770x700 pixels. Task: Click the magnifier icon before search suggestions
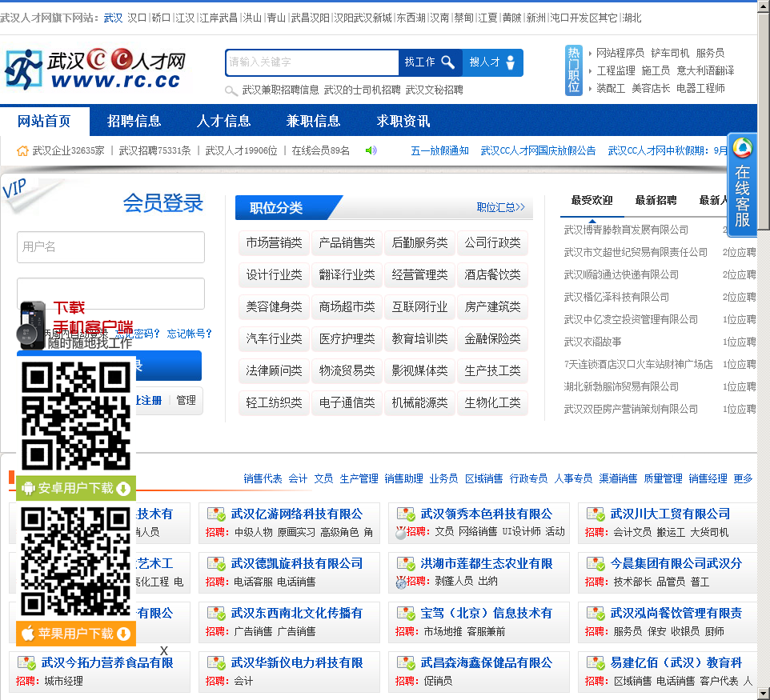point(231,90)
